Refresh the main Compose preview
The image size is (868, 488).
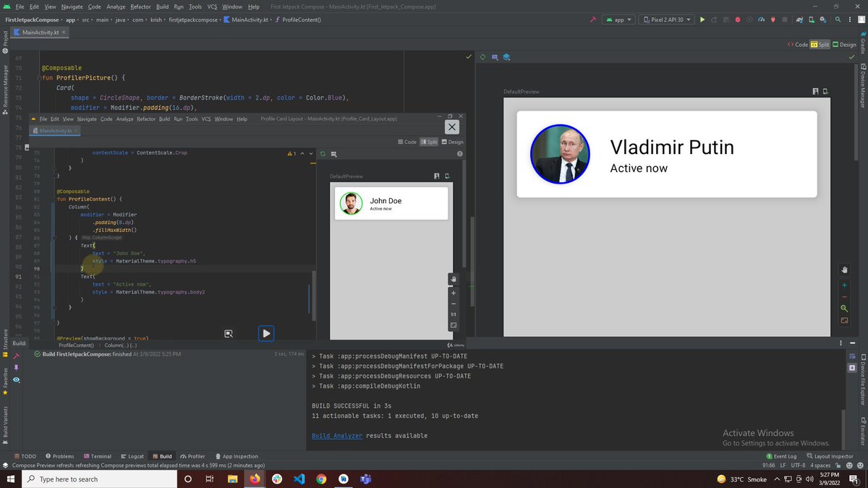tap(482, 56)
